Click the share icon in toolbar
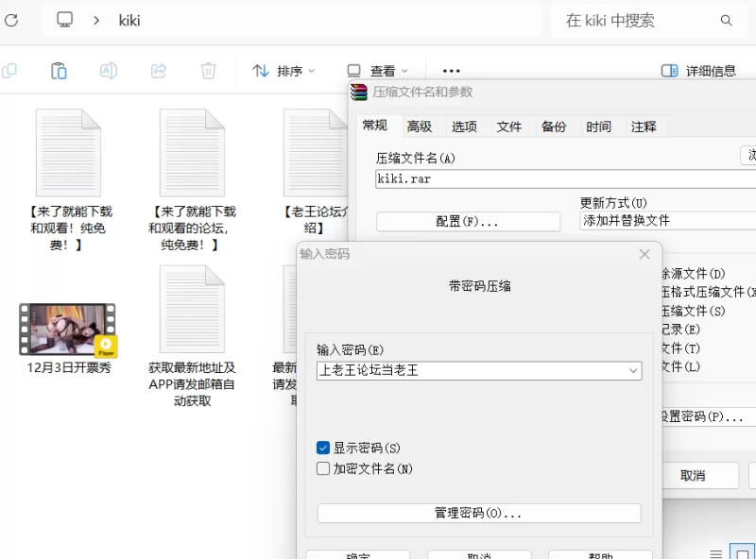The image size is (756, 559). (159, 71)
